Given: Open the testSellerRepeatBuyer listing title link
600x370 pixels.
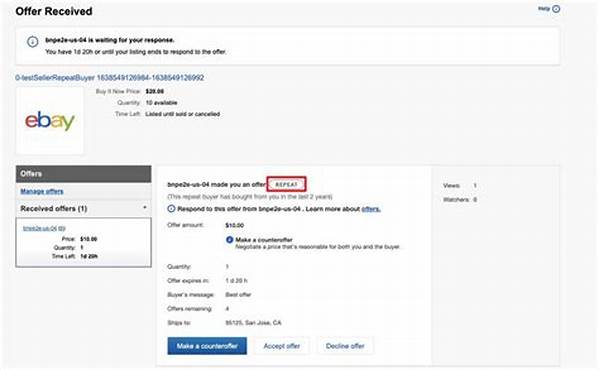Looking at the screenshot, I should click(109, 78).
